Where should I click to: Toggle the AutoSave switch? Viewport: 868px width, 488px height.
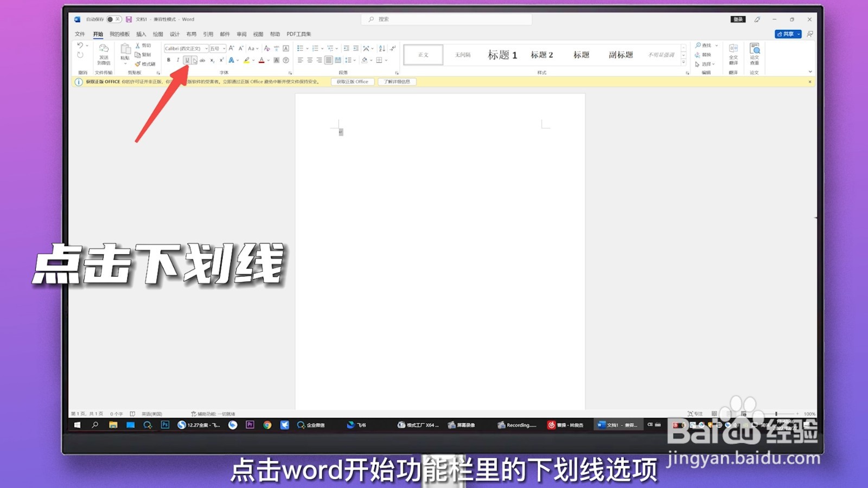(114, 20)
